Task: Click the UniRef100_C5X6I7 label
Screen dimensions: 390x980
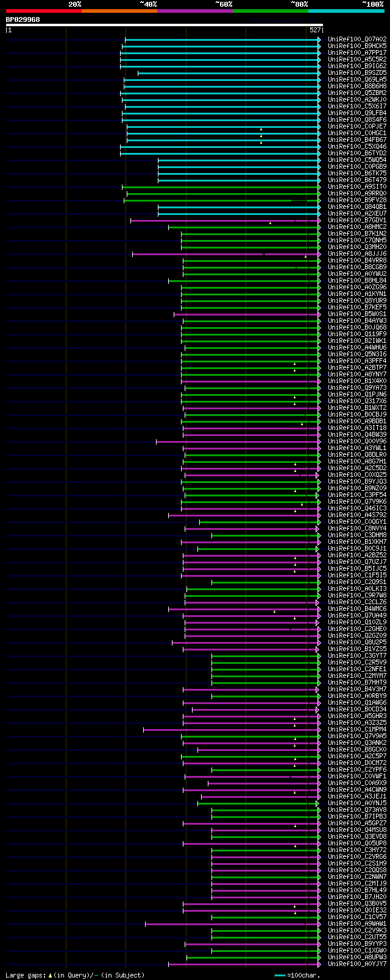Action: 357,107
